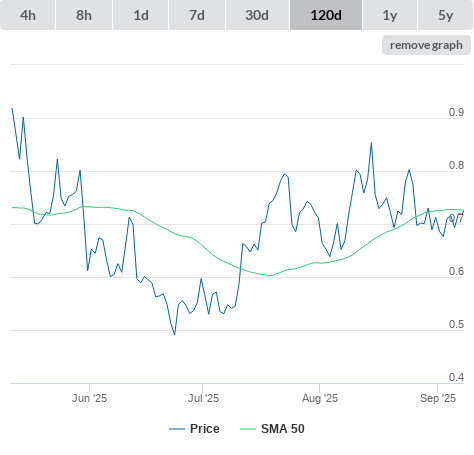Toggle the SMA 50 legend label
The image size is (474, 455).
pos(283,429)
